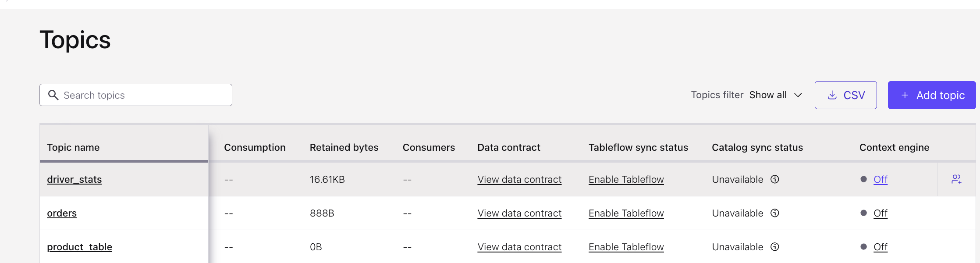The width and height of the screenshot is (980, 263).
Task: Open the product_table topic link
Action: point(80,247)
